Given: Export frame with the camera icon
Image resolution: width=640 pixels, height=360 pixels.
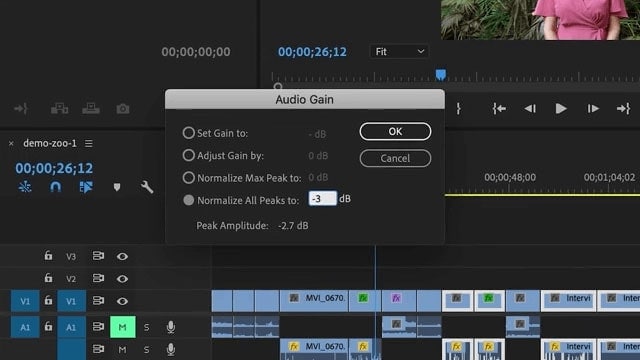Looking at the screenshot, I should pos(122,109).
